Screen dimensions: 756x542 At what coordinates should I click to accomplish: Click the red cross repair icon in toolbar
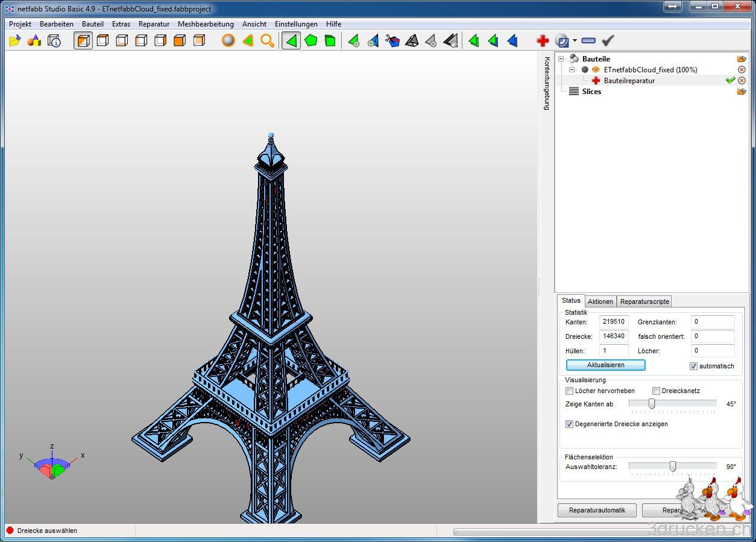[543, 40]
